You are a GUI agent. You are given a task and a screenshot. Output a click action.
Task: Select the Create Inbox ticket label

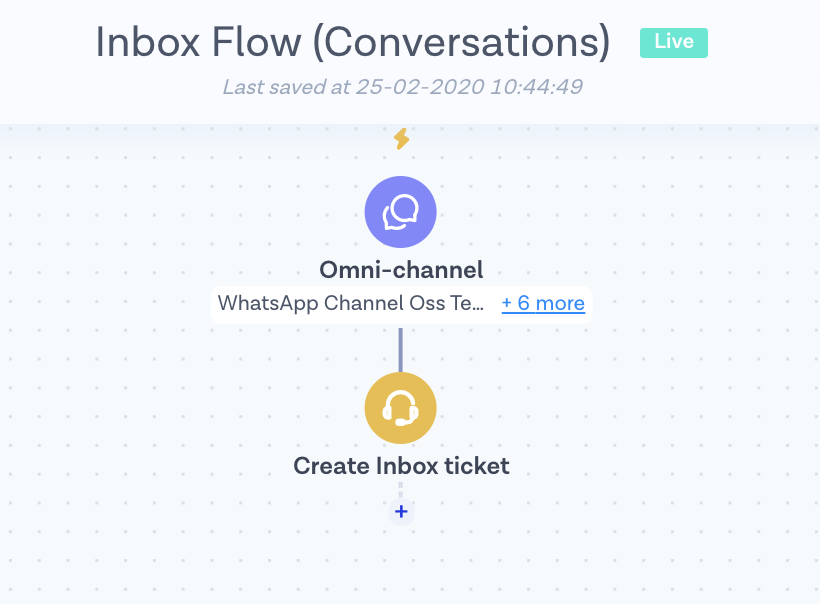tap(401, 465)
